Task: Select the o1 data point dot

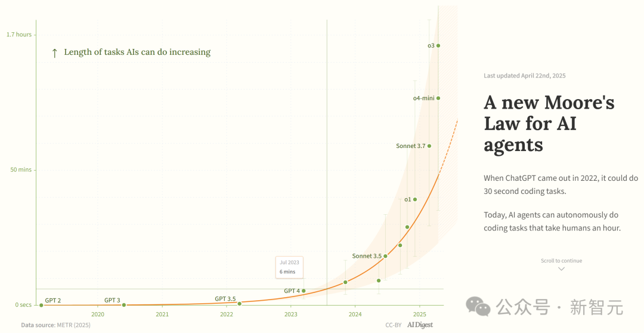Action: click(415, 199)
